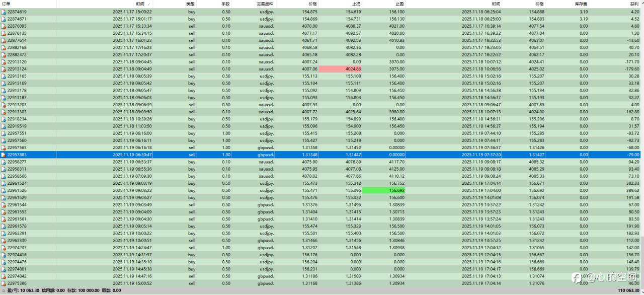Select the order icon for 22975386
The width and height of the screenshot is (644, 295).
click(x=4, y=283)
